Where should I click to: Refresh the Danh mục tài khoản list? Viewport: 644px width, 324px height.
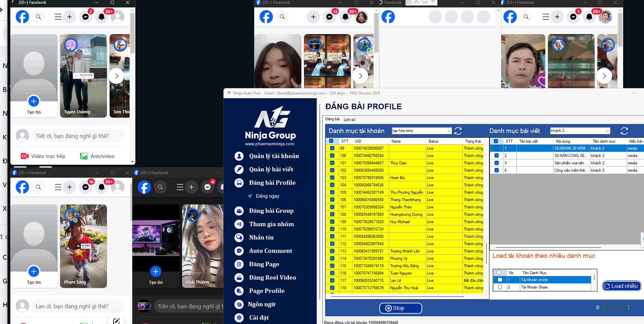pyautogui.click(x=458, y=131)
